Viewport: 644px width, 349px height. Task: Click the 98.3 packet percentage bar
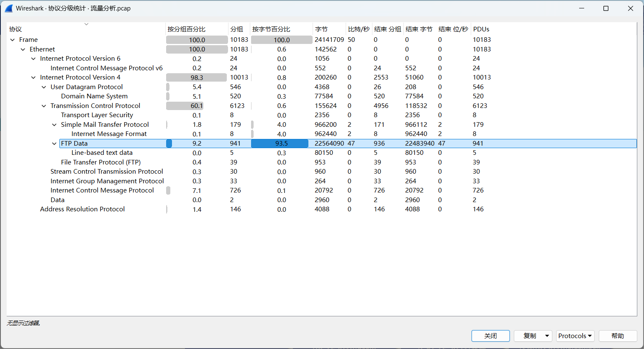pos(197,77)
